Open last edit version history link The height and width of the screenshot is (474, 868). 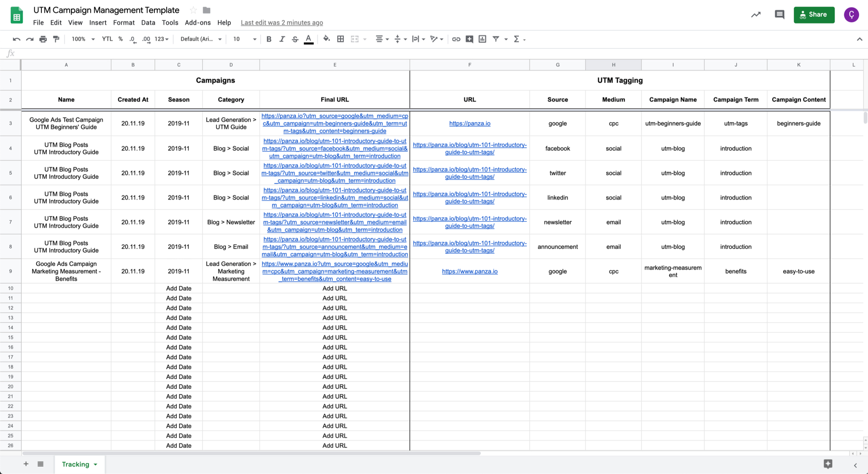pyautogui.click(x=282, y=23)
